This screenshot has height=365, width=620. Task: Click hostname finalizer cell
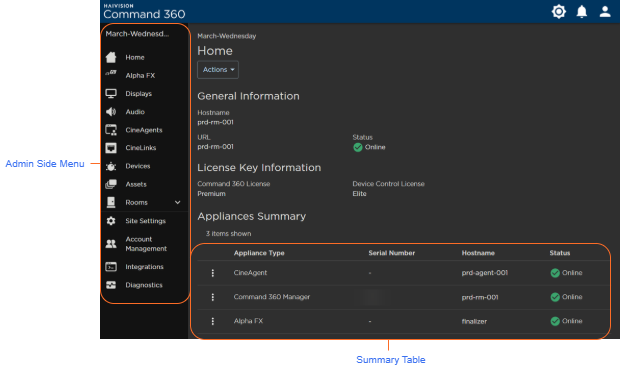point(474,322)
